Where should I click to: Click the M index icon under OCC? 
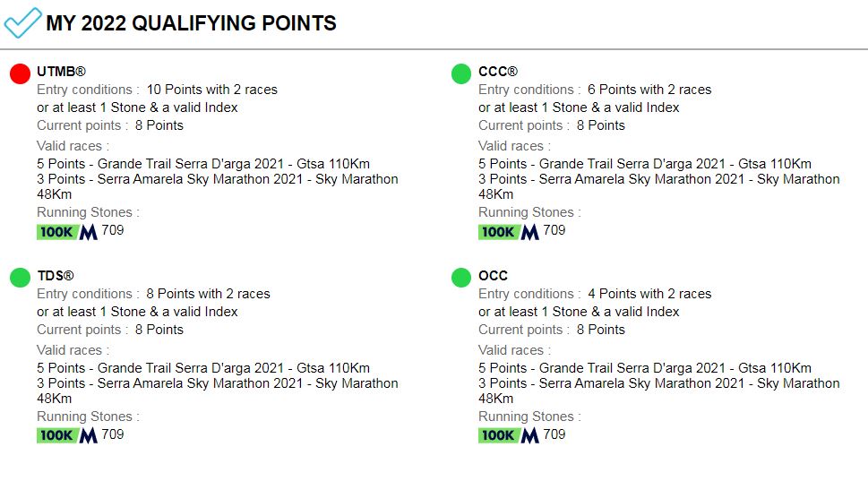tap(529, 435)
